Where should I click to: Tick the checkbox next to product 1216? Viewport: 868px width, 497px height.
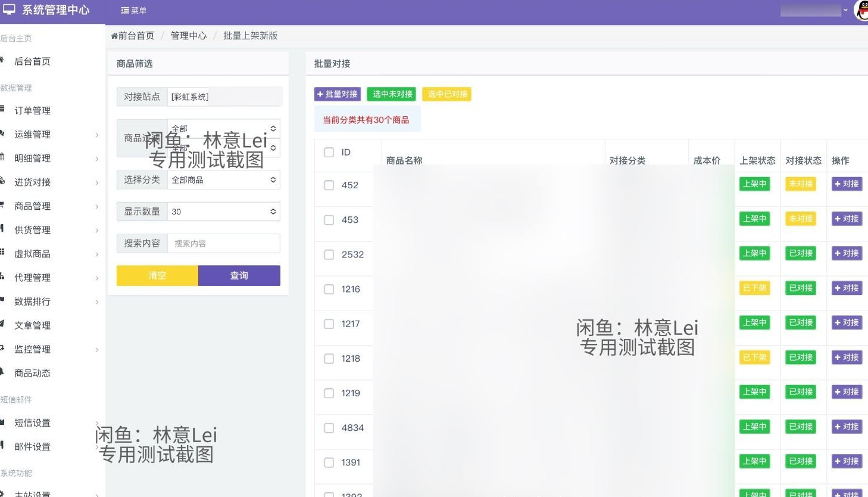pyautogui.click(x=329, y=289)
